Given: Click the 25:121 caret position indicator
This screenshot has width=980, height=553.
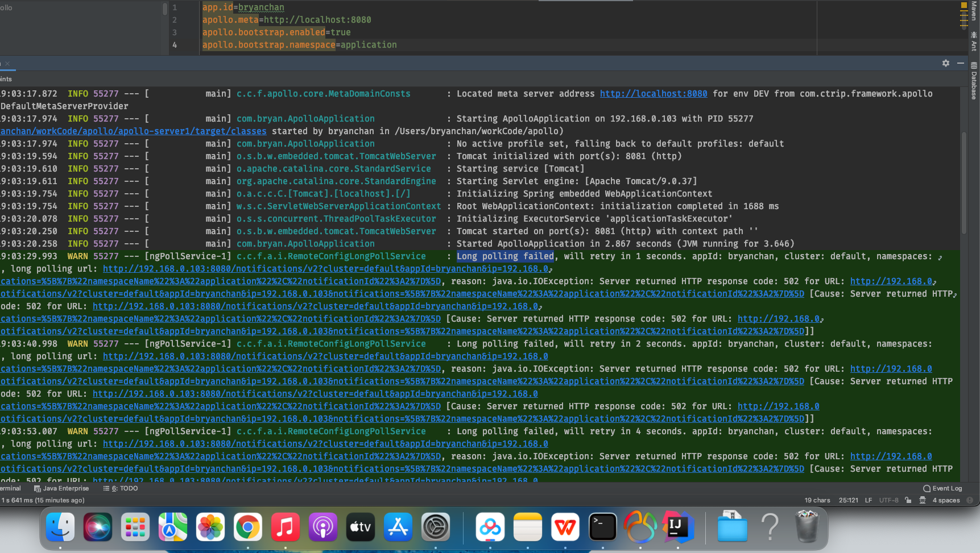Looking at the screenshot, I should 849,500.
